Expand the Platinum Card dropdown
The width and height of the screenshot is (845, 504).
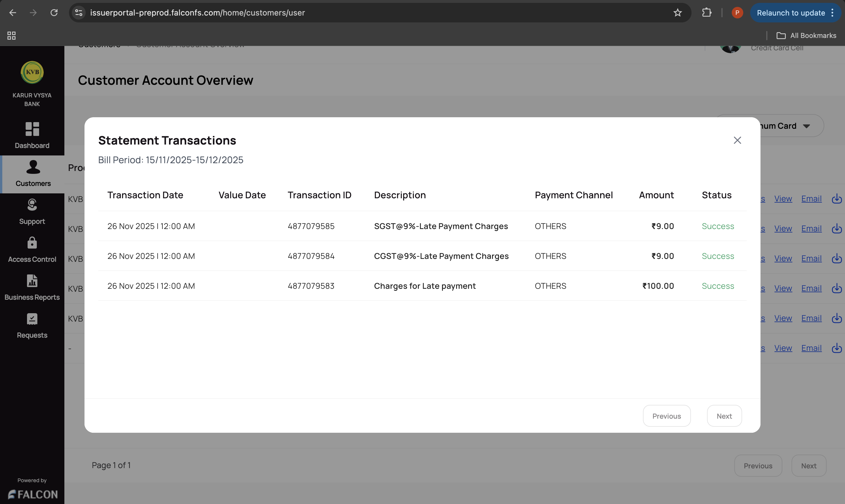[806, 126]
